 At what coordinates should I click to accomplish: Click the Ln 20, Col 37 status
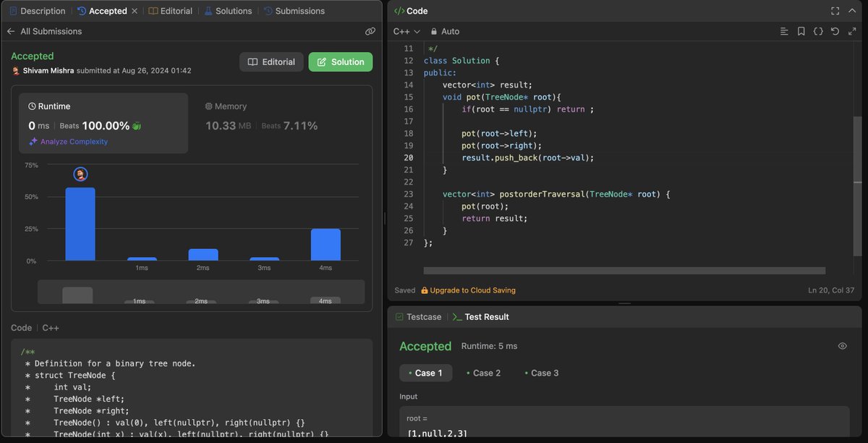(x=830, y=290)
